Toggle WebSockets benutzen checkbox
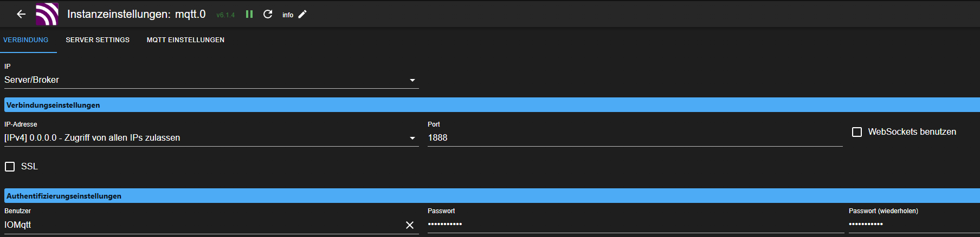Viewport: 980px width, 237px height. (857, 132)
